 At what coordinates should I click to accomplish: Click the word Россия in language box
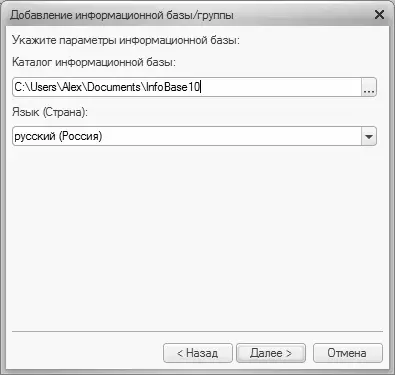coord(80,136)
